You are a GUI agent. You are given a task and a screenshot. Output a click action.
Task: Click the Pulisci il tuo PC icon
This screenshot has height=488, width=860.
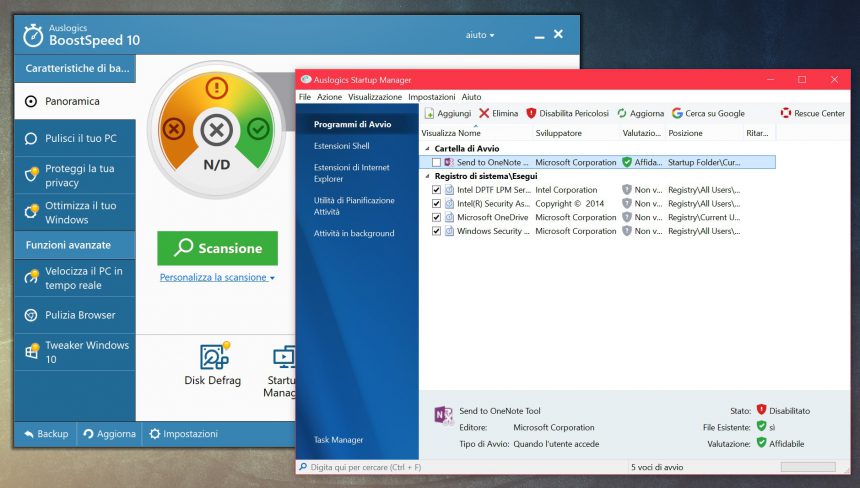[31, 139]
